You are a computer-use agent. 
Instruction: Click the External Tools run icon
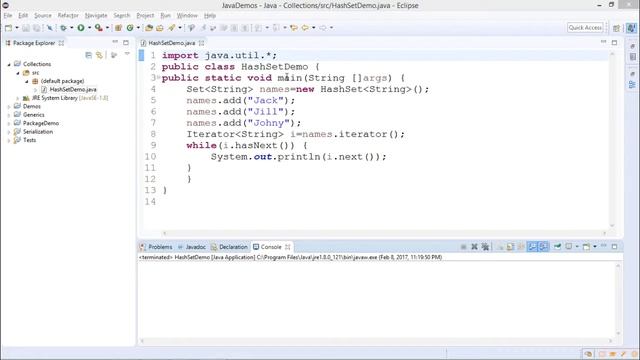coord(98,28)
